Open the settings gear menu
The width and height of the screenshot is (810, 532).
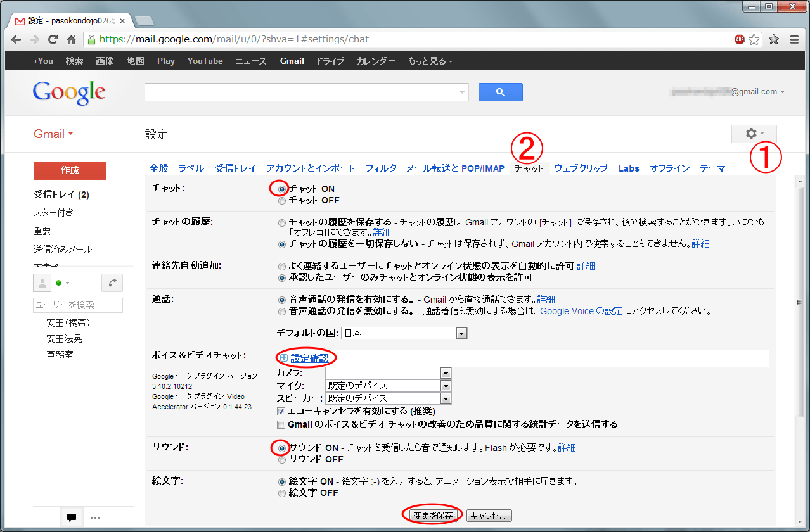click(754, 134)
